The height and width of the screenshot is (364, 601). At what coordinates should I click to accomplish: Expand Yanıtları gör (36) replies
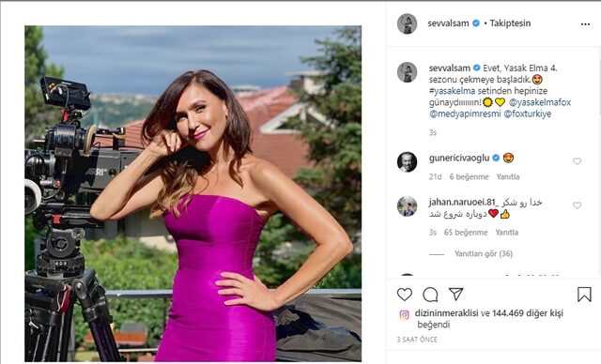[x=484, y=253]
